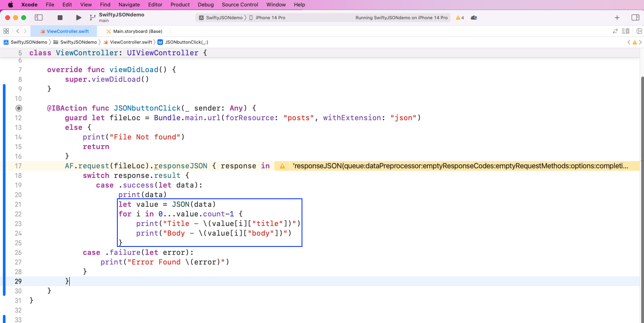
Task: Open the Debug menu
Action: (206, 5)
